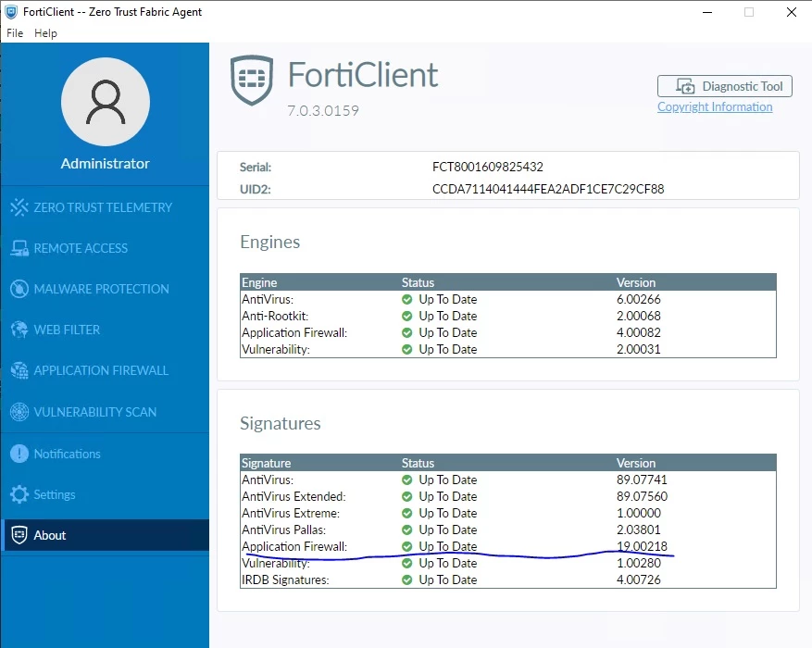The image size is (812, 648).
Task: Click the Engine column header
Action: tap(259, 282)
